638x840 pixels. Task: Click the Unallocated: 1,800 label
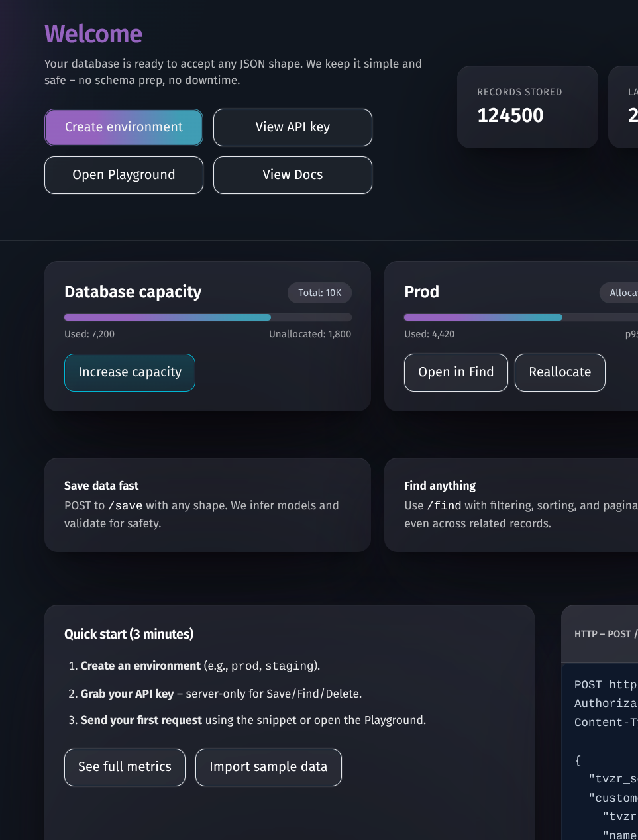310,334
